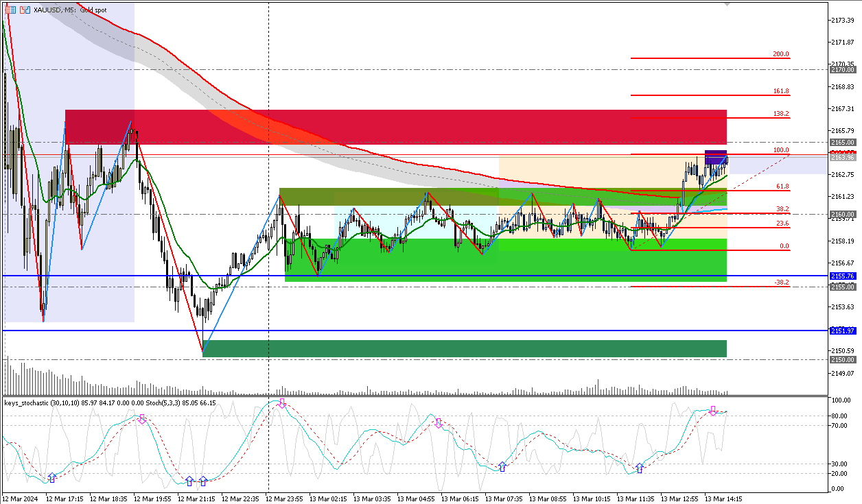
Task: Select the -38.2 Fibonacci level label
Action: 781,283
